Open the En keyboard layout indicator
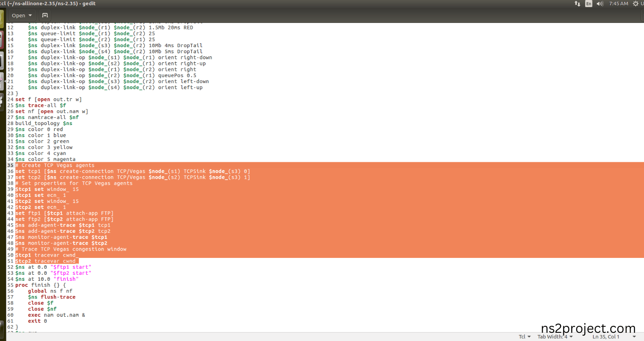644x341 pixels. pos(589,3)
